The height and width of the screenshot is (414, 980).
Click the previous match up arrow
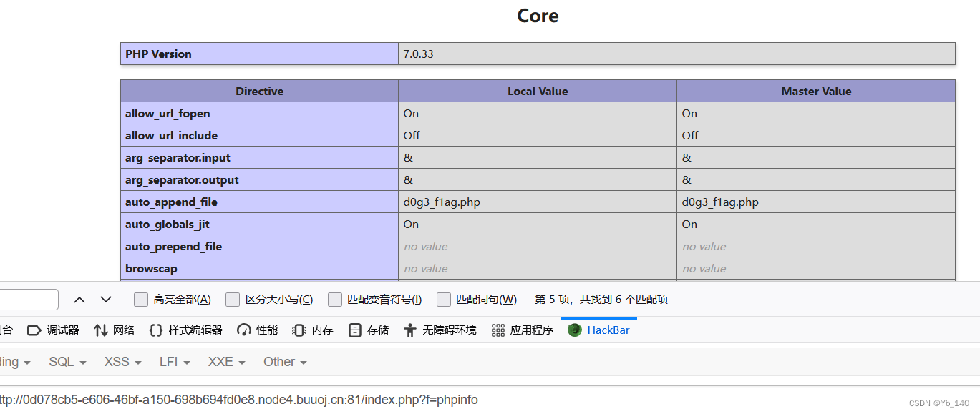click(79, 300)
